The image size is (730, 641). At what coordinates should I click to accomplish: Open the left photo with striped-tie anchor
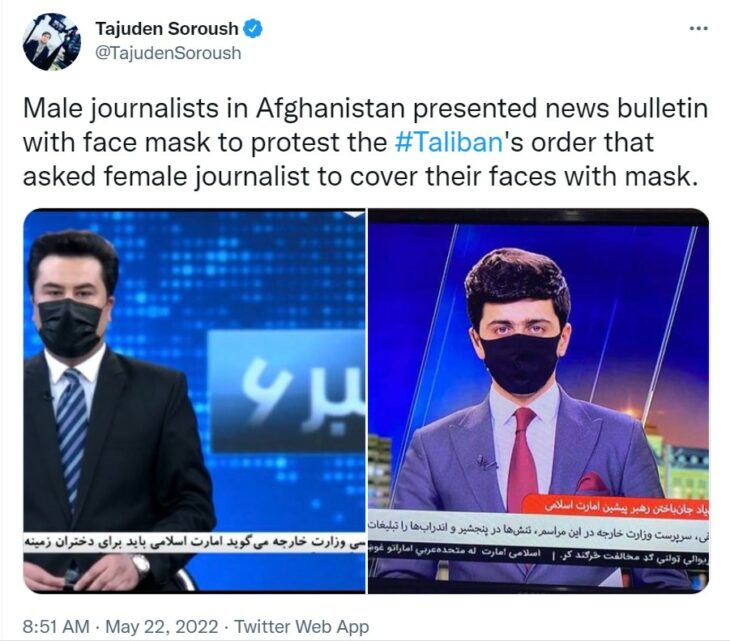click(x=194, y=401)
